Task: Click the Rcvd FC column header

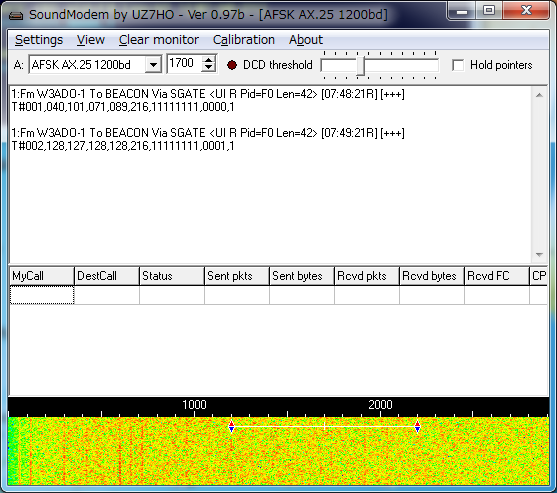Action: pos(497,276)
